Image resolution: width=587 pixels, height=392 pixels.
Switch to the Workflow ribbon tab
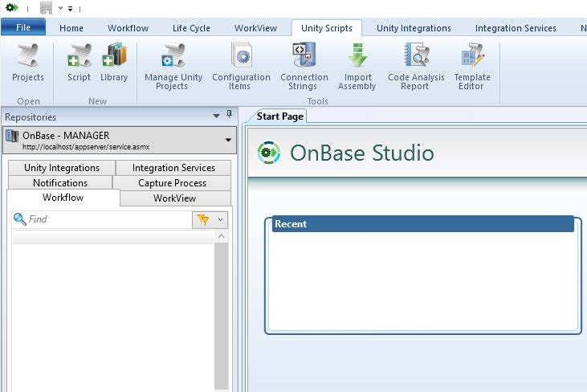128,28
